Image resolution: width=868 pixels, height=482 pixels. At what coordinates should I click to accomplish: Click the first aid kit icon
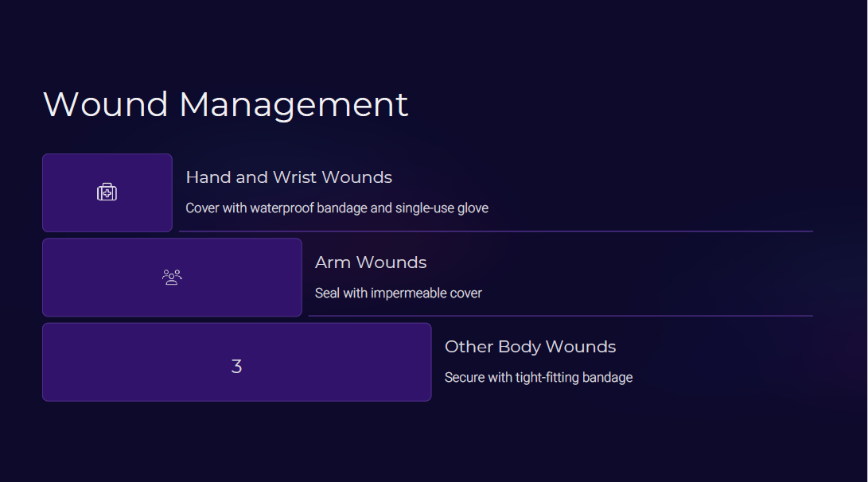click(x=107, y=192)
